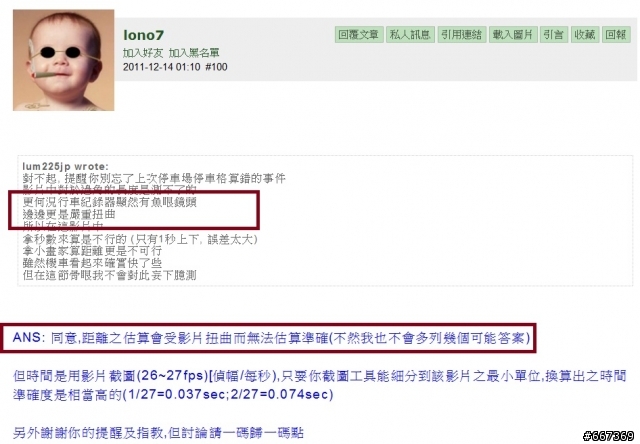Click the 引用連結 button
The height and width of the screenshot is (444, 640).
[x=462, y=35]
